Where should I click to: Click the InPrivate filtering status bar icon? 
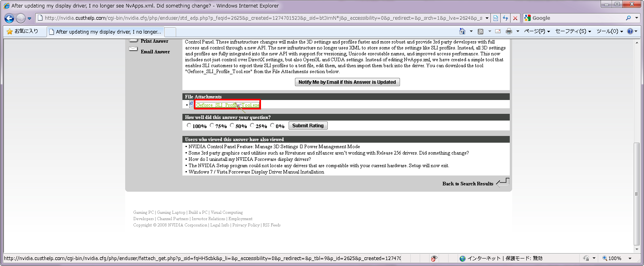coord(434,258)
